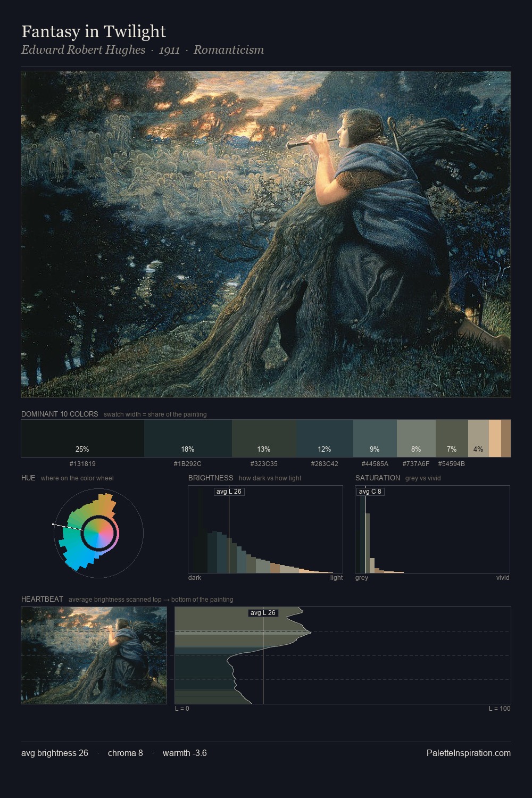Click the SATURATION section heading
This screenshot has height=798, width=532.
pyautogui.click(x=378, y=478)
